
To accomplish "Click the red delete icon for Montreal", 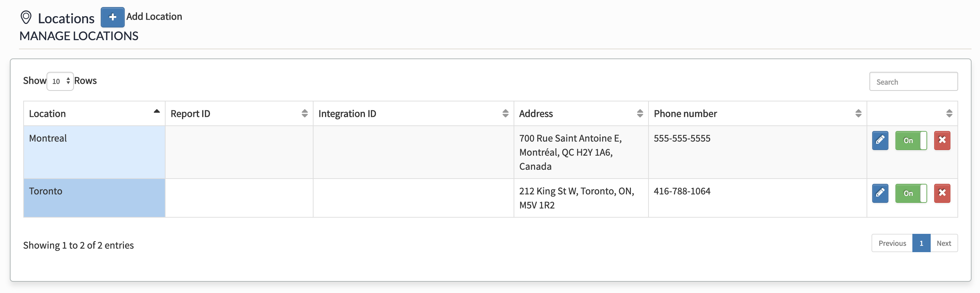I will [x=942, y=141].
